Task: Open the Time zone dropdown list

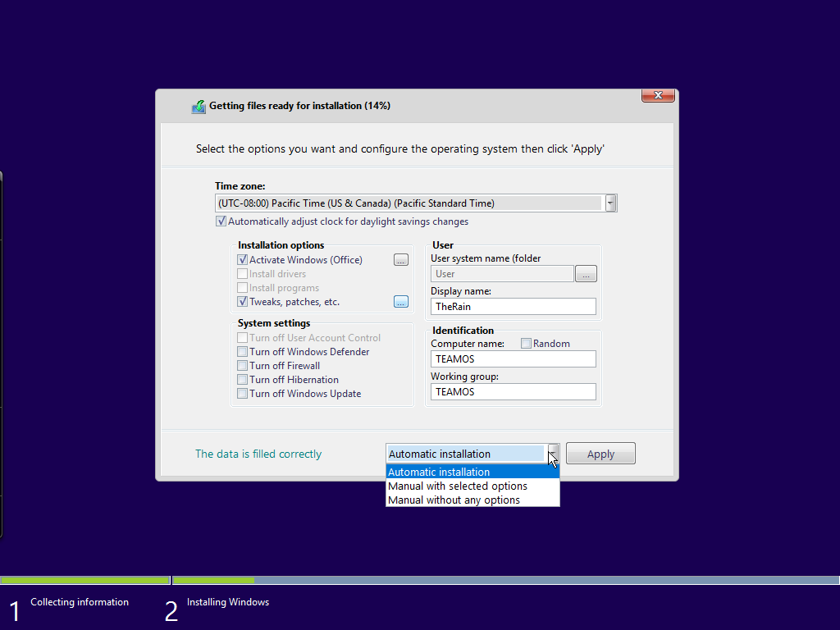Action: point(610,203)
